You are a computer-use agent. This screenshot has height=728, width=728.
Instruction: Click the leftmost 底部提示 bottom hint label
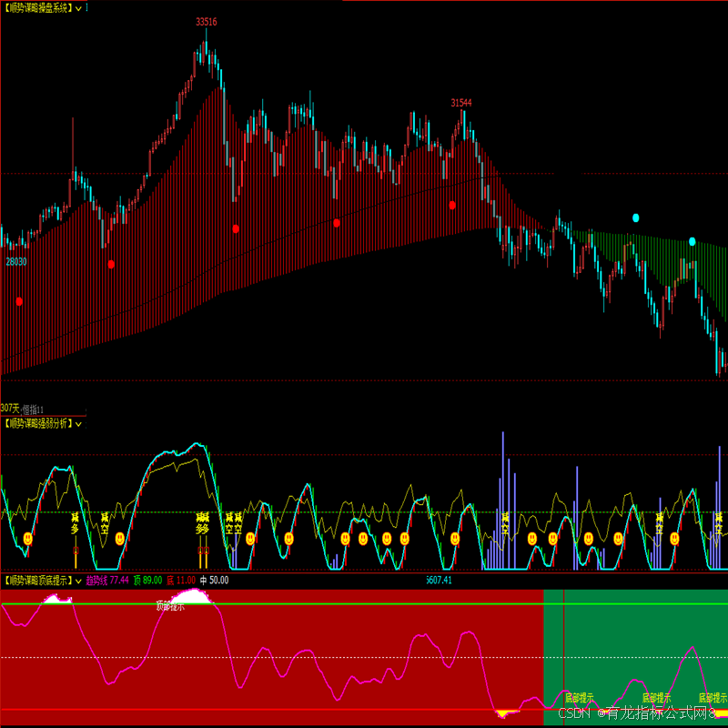tap(580, 698)
